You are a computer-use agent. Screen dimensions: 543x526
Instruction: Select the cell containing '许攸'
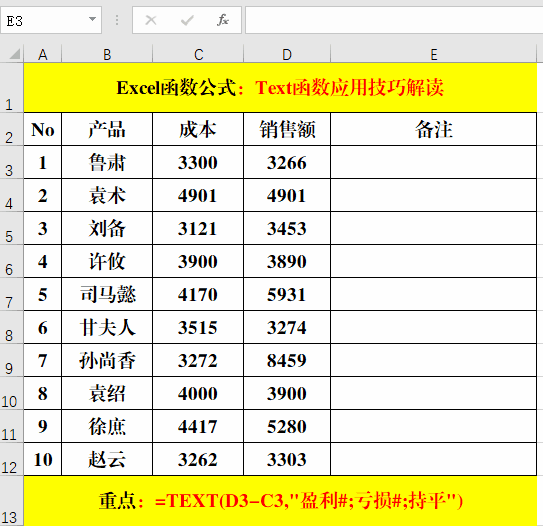pos(107,261)
